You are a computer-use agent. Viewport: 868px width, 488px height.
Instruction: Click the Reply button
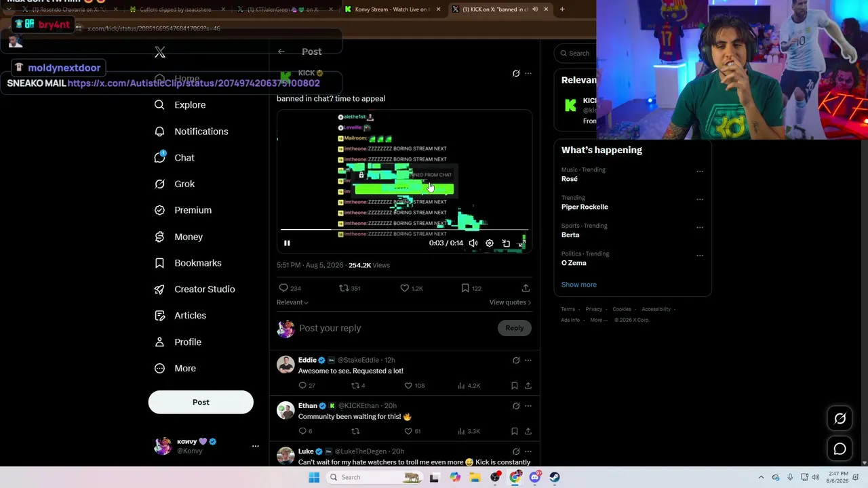pyautogui.click(x=515, y=328)
